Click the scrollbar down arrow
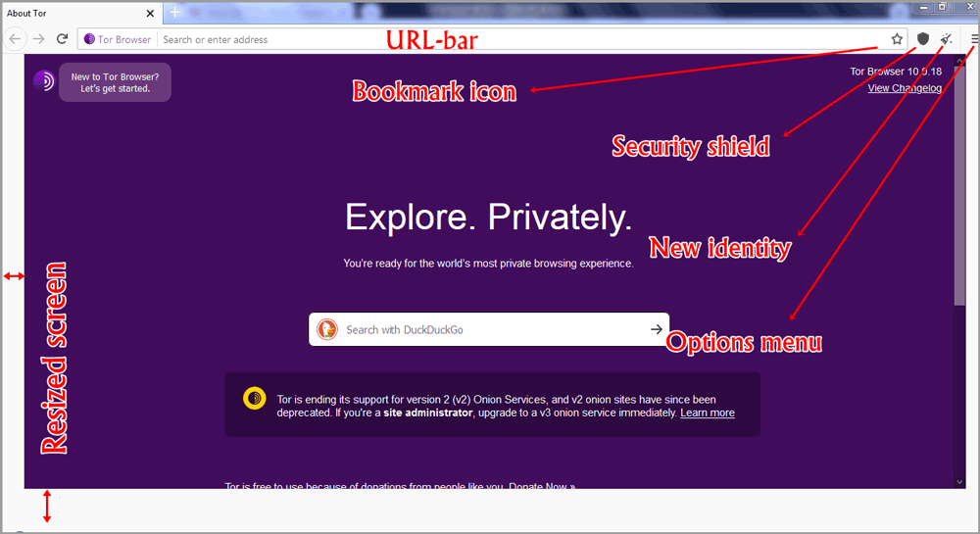Image resolution: width=980 pixels, height=534 pixels. 959,481
